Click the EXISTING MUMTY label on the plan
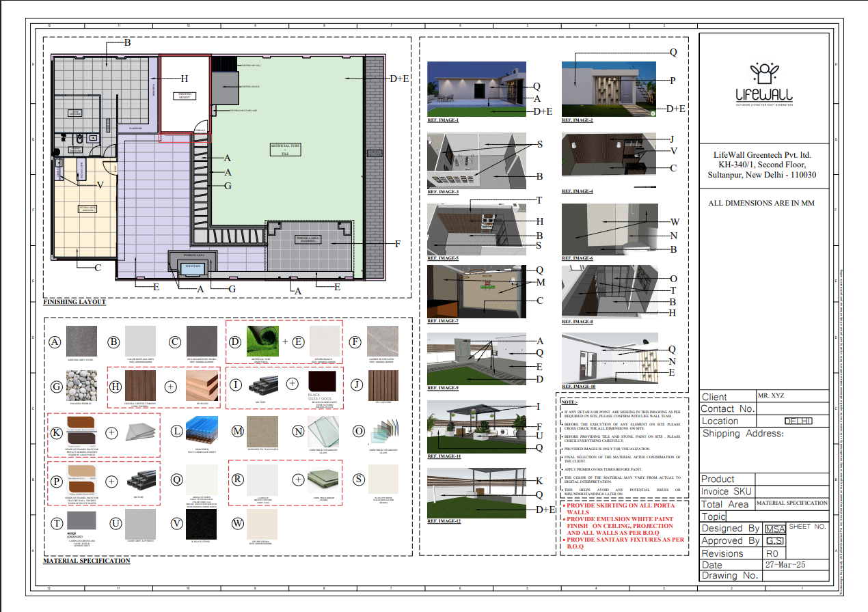 point(185,95)
